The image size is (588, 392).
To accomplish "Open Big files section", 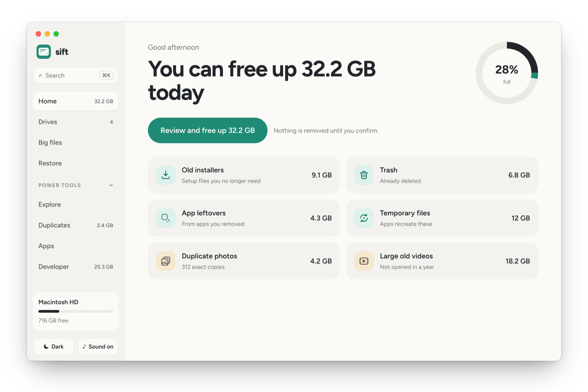I will pyautogui.click(x=76, y=143).
